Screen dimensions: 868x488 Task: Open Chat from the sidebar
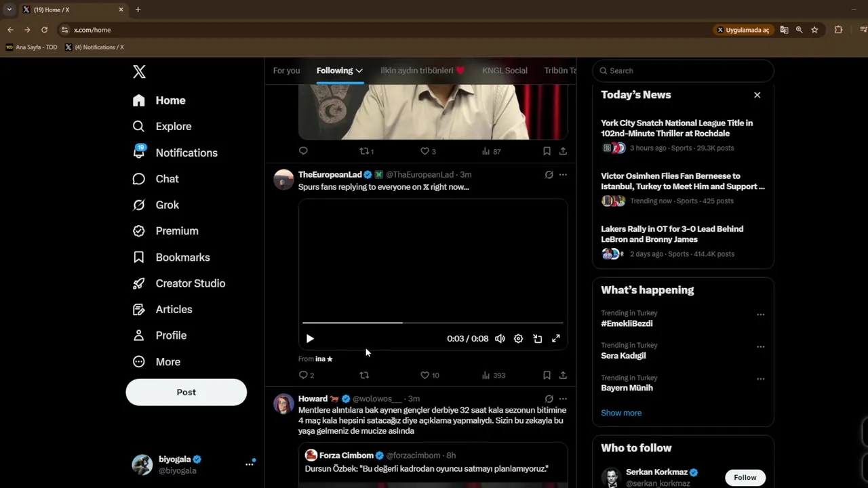(x=156, y=179)
